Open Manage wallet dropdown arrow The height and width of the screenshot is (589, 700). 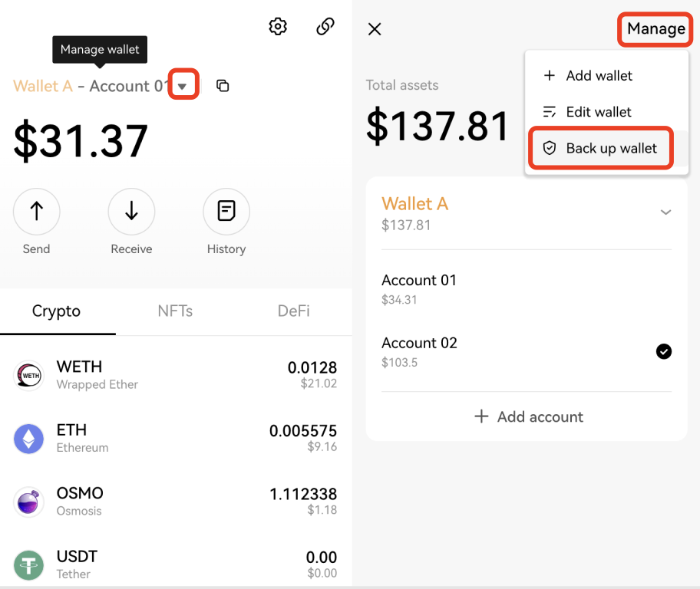183,86
